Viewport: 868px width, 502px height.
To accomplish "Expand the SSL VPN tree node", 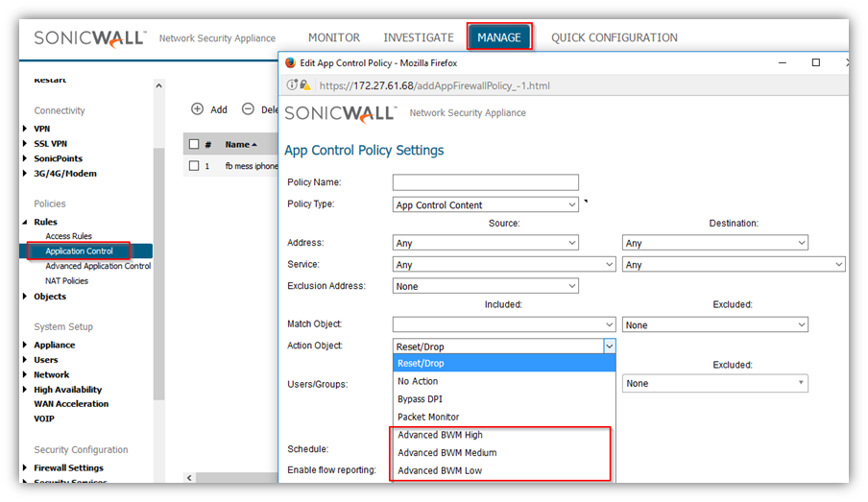I will [x=25, y=143].
